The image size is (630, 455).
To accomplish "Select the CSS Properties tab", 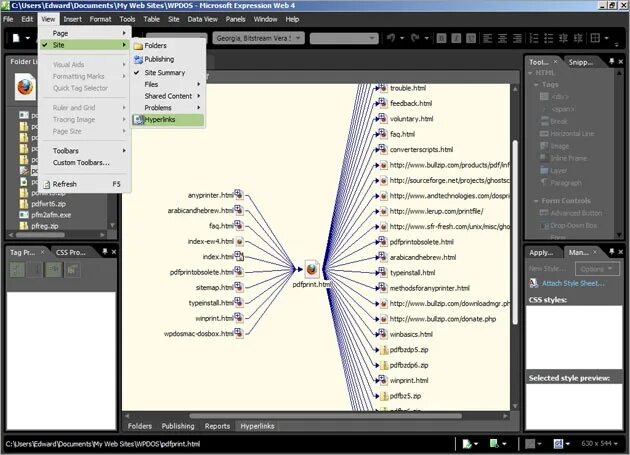I will tap(71, 252).
